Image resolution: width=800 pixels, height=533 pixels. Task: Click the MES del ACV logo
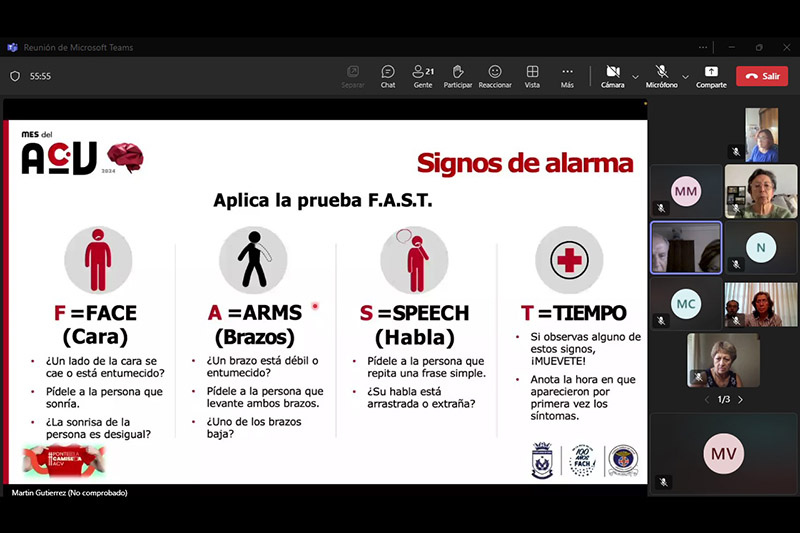[59, 153]
